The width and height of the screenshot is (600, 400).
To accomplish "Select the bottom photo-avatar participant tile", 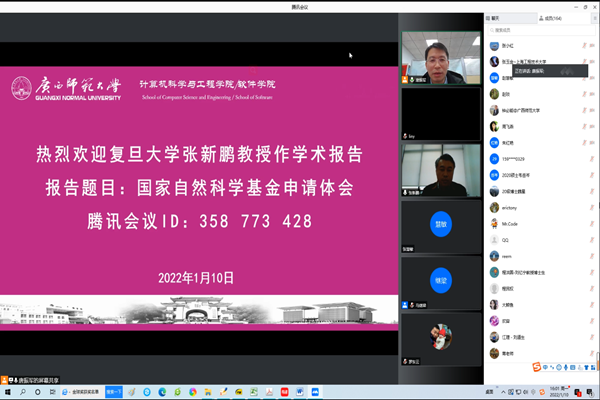I will 441,339.
